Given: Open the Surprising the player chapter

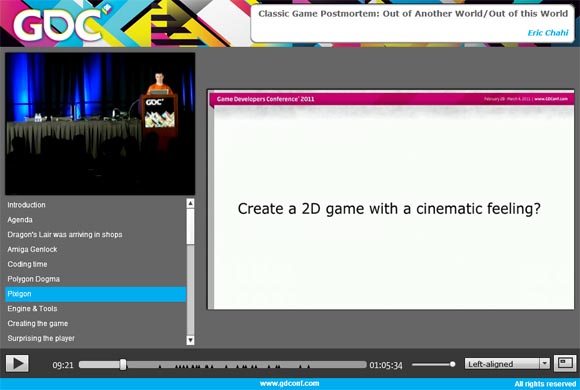Looking at the screenshot, I should coord(41,338).
